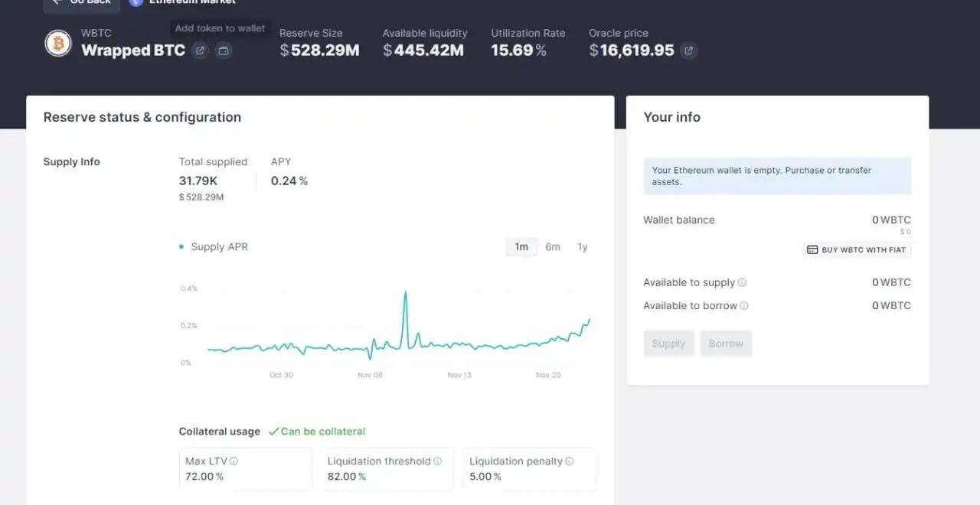Click Buy WBTC with Fiat button
This screenshot has width=980, height=505.
point(857,250)
